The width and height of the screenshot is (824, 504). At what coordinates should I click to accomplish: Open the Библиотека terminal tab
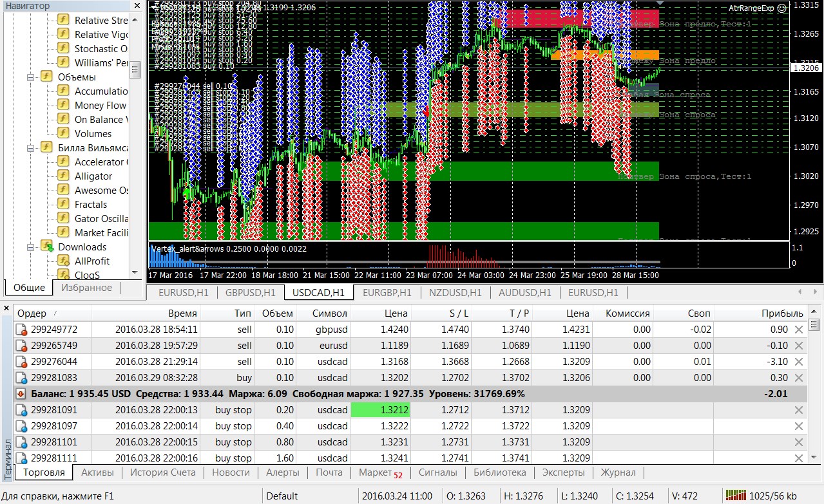coord(499,472)
